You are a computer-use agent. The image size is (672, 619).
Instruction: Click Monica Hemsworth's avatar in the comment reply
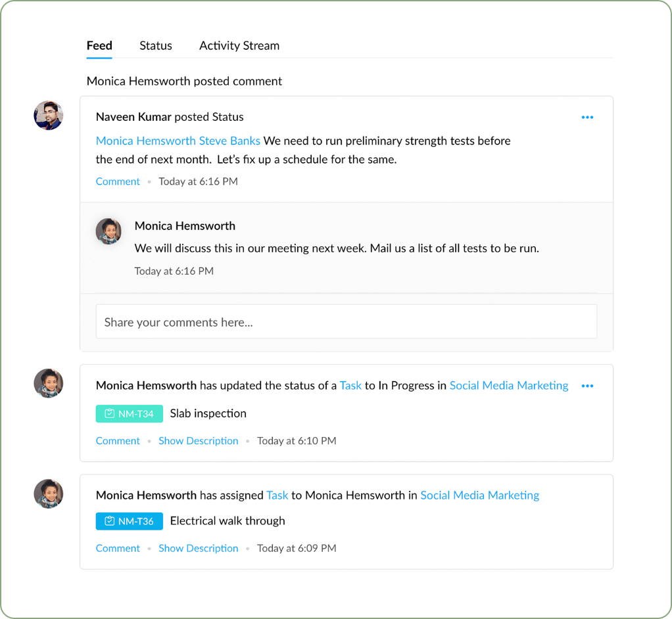click(108, 231)
